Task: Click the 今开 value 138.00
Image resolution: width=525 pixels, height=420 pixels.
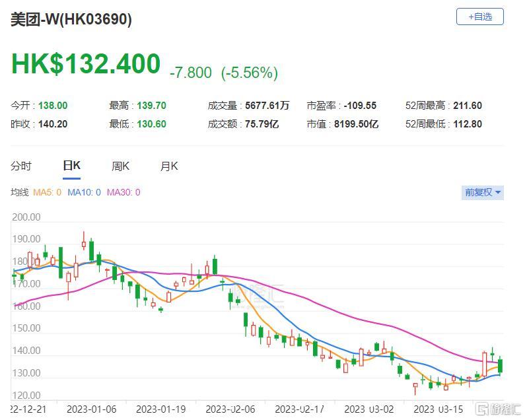Action: point(53,106)
